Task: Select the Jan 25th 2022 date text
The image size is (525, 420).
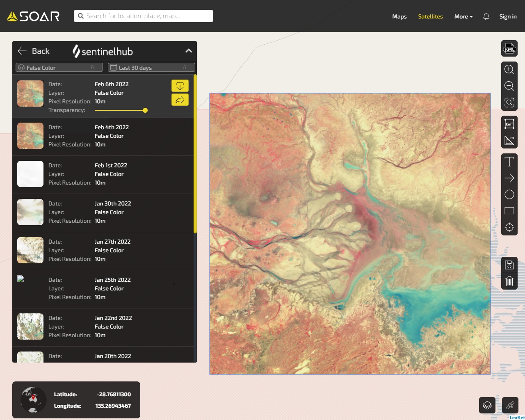Action: [113, 280]
